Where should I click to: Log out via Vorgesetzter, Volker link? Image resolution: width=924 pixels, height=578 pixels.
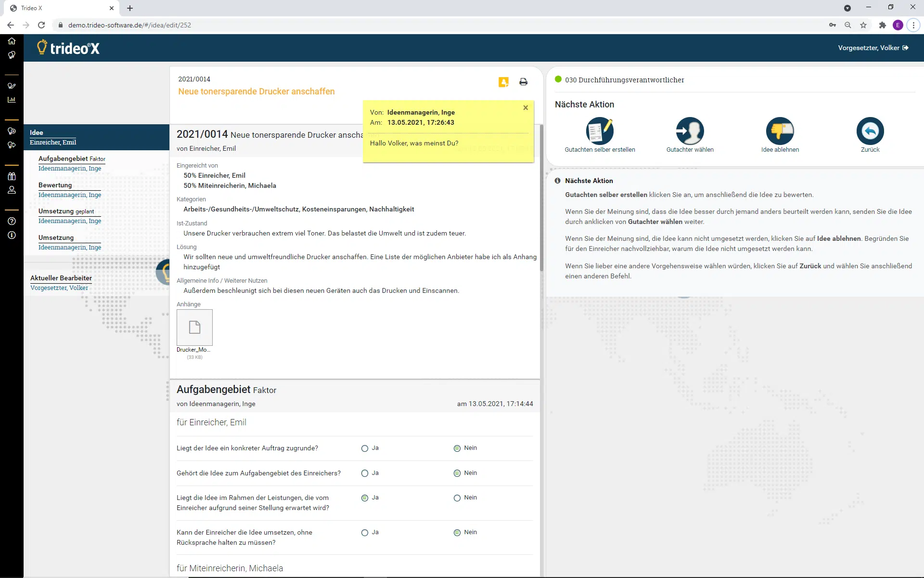click(x=873, y=48)
